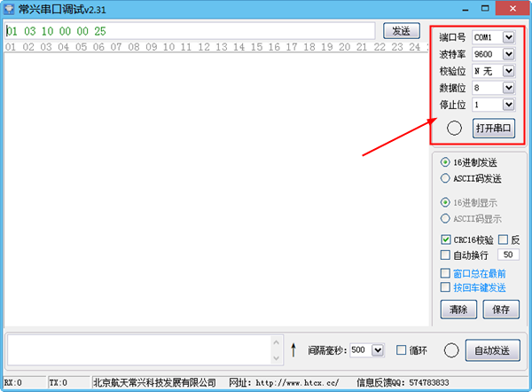This screenshot has width=532, height=392.
Task: Click the 清除 clear button
Action: (x=458, y=310)
